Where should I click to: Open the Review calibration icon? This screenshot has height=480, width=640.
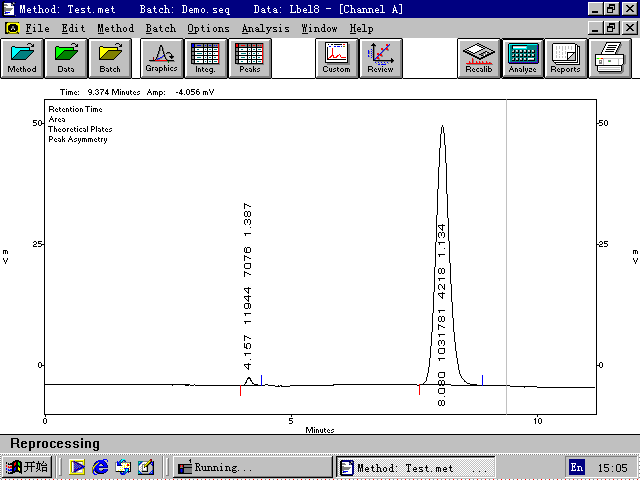point(380,58)
